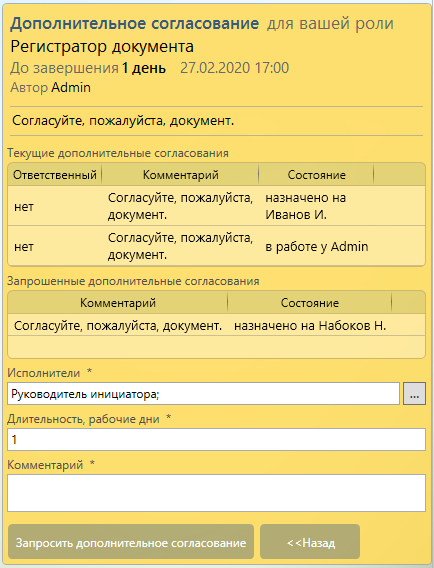Click 'Состояние' header in requested approvals table
Viewport: 434px width, 568px height.
310,303
